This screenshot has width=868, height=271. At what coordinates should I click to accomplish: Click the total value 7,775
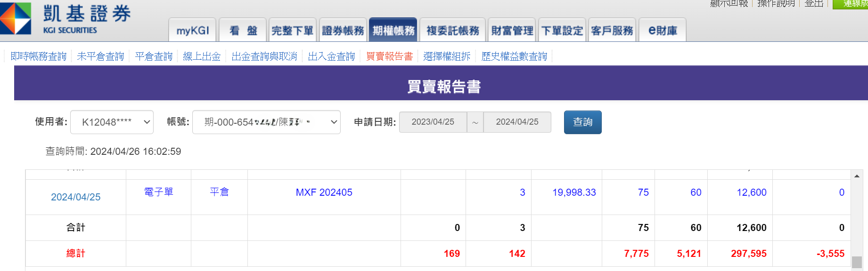[x=636, y=254]
